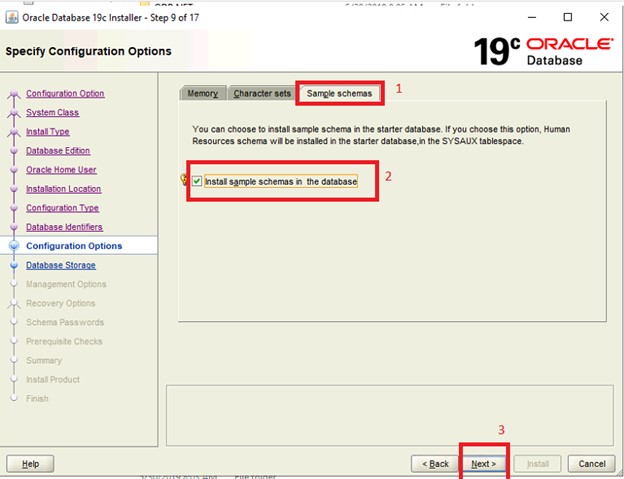Screen dimensions: 624x479
Task: Select the Sample schemas tab
Action: (x=339, y=93)
